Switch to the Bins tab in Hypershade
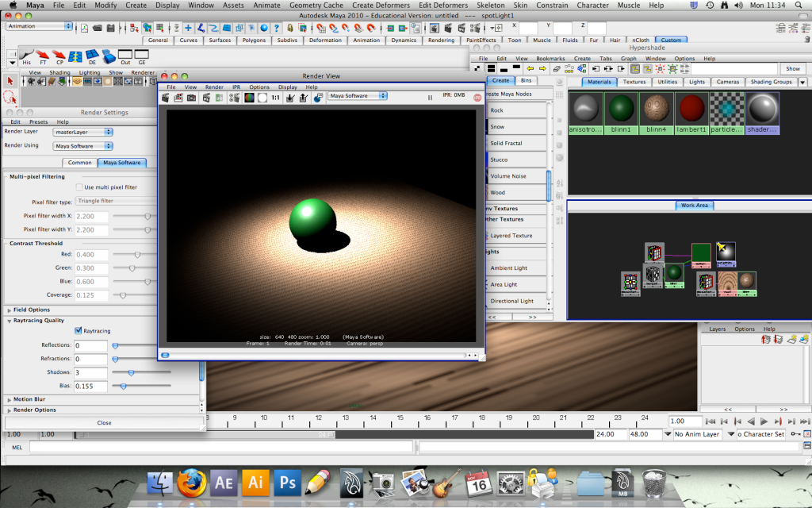The image size is (812, 508). click(x=527, y=80)
